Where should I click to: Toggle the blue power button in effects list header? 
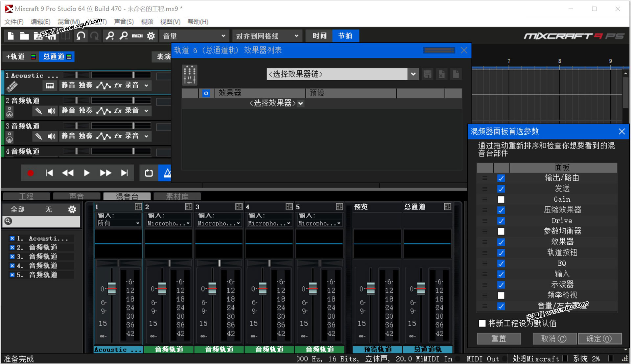(206, 93)
